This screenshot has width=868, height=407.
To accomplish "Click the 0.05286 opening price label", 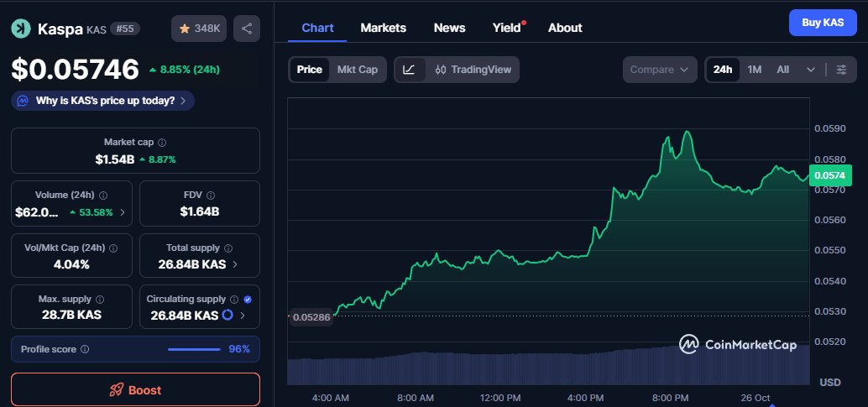I will pos(311,318).
